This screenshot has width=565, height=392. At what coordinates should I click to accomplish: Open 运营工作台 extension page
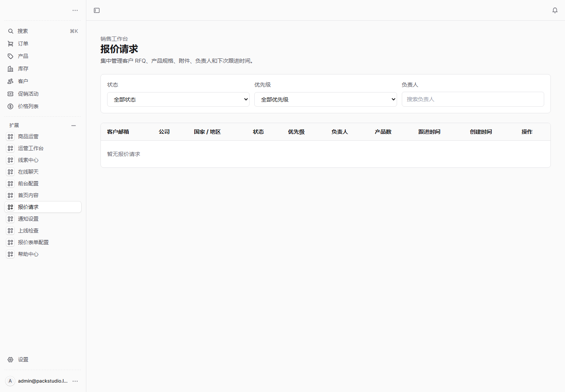[43, 148]
